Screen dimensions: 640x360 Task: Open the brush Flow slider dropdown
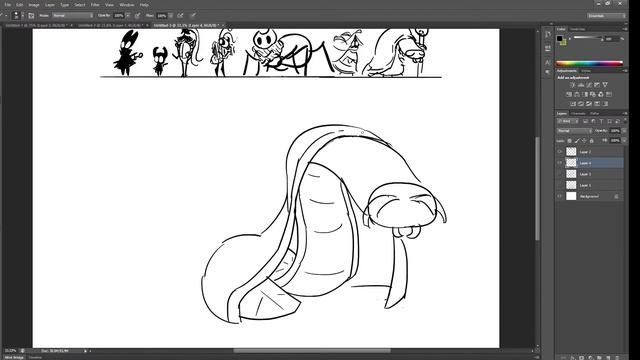(x=171, y=16)
